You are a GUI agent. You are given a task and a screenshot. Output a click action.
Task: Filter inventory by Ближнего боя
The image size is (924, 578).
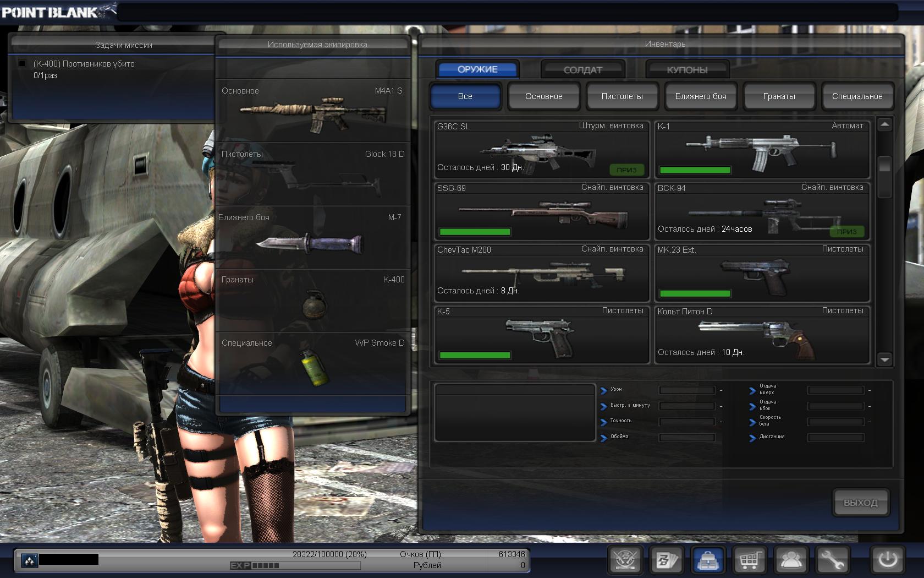click(701, 96)
